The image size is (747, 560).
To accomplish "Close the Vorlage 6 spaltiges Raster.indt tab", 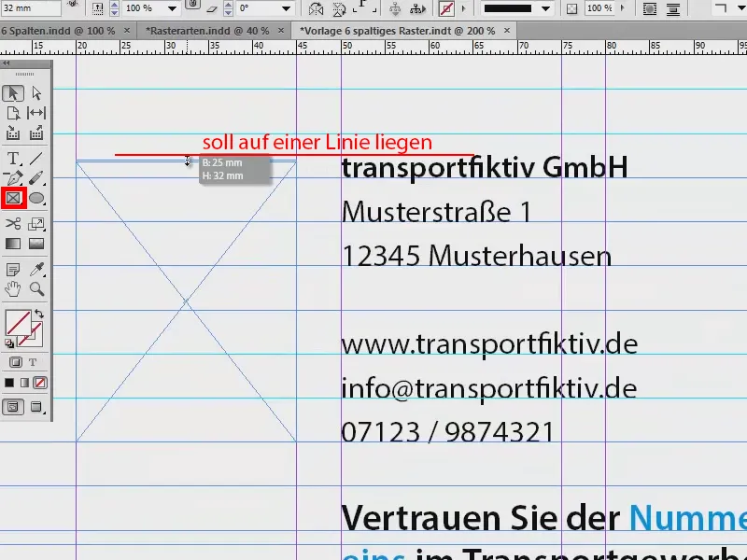I will [507, 31].
